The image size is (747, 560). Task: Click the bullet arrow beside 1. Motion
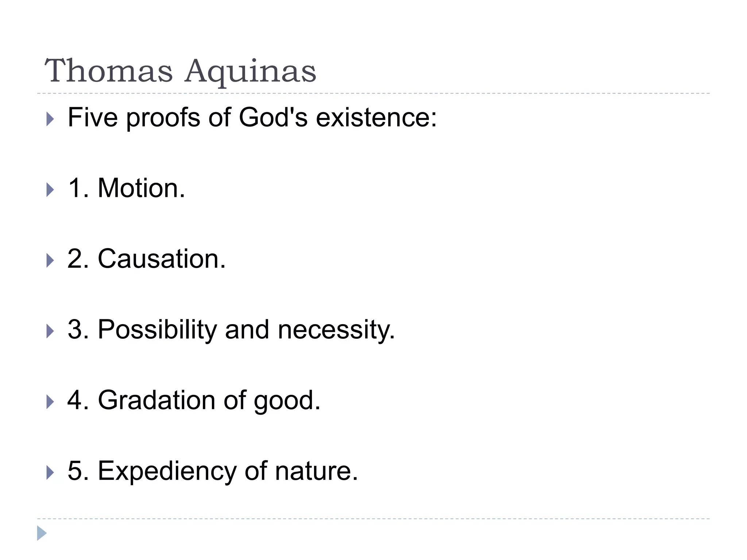tap(50, 190)
